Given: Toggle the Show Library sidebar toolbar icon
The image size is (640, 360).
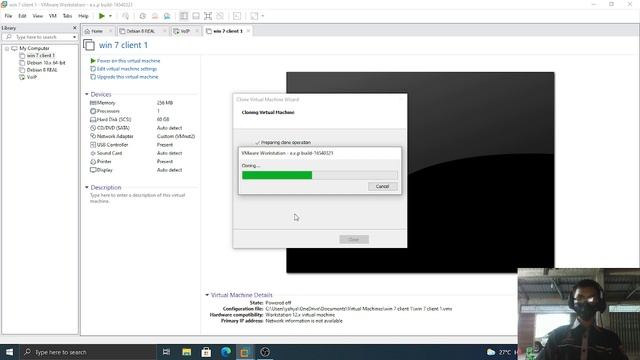Looking at the screenshot, I should [184, 16].
